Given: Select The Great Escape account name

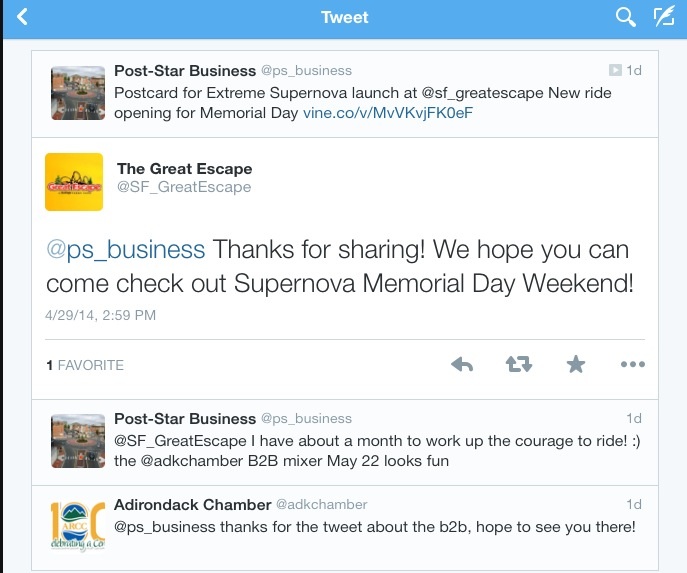Looking at the screenshot, I should 184,168.
